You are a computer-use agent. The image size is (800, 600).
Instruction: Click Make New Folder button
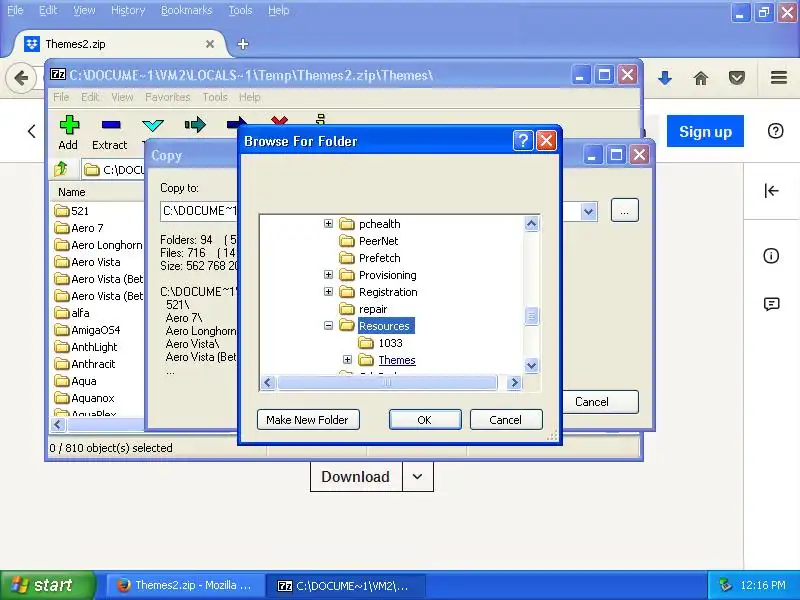pos(308,419)
